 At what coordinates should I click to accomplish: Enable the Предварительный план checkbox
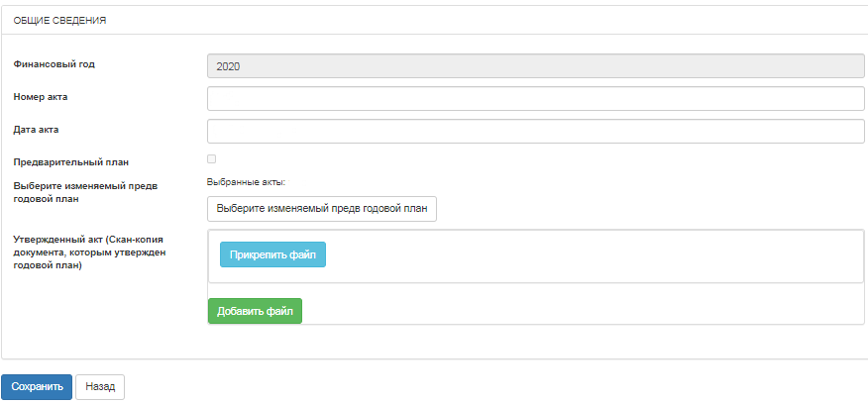pyautogui.click(x=211, y=159)
